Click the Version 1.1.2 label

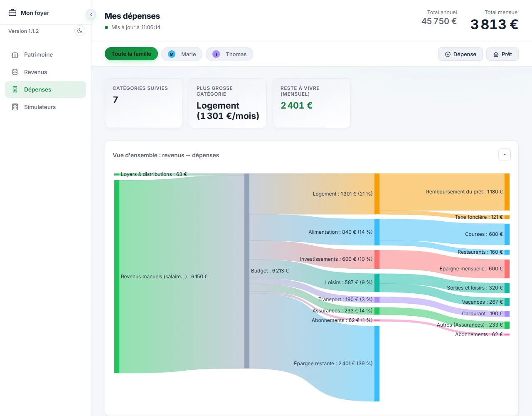pos(24,31)
